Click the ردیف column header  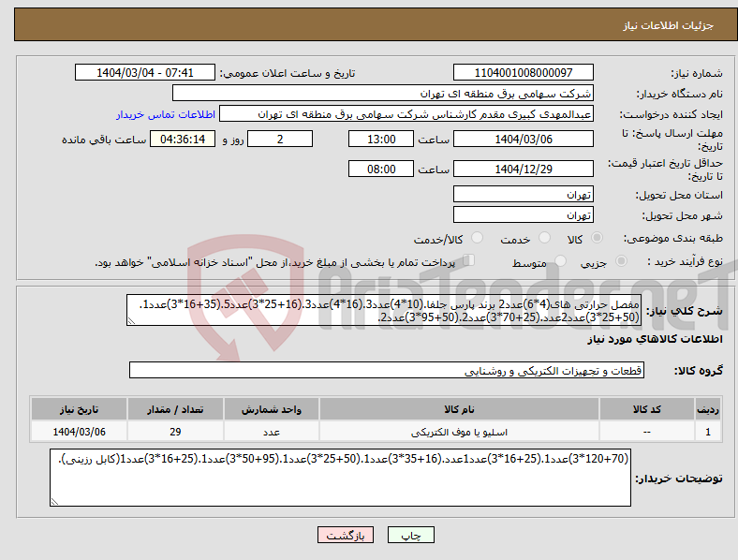pos(708,409)
